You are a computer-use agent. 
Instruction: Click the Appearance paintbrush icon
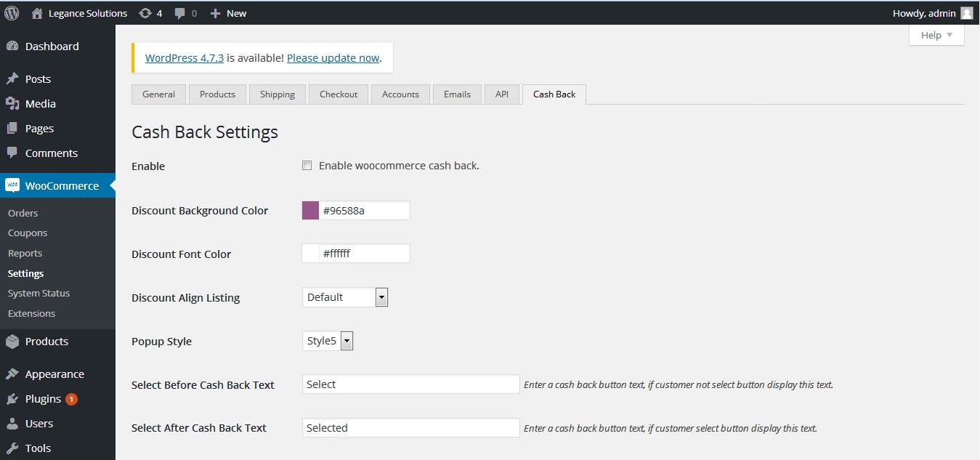(x=12, y=374)
